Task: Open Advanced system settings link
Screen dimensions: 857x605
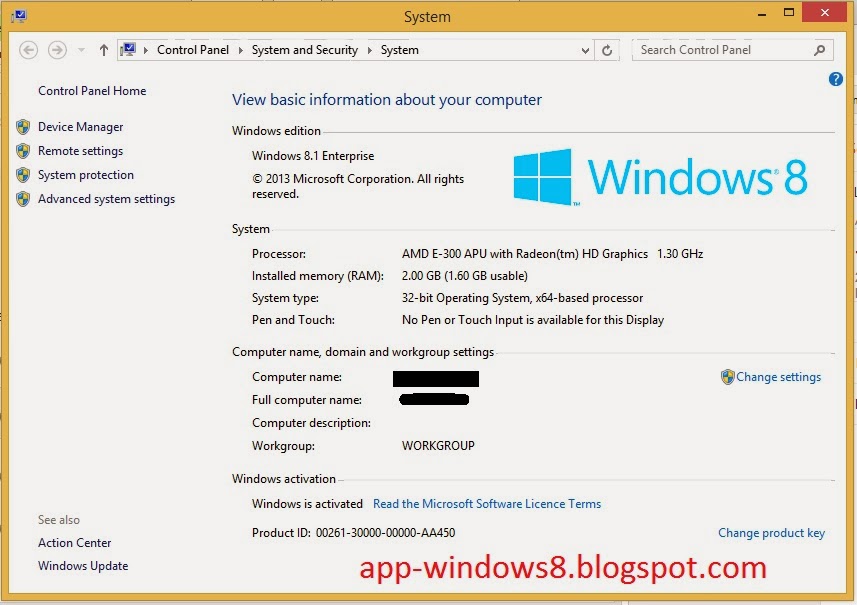Action: tap(106, 199)
